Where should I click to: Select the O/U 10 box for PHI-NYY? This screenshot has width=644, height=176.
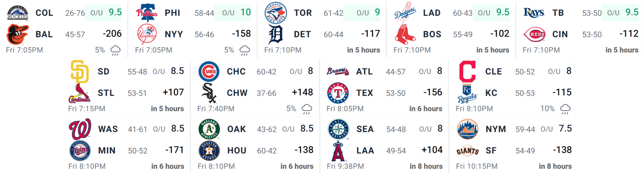click(233, 13)
